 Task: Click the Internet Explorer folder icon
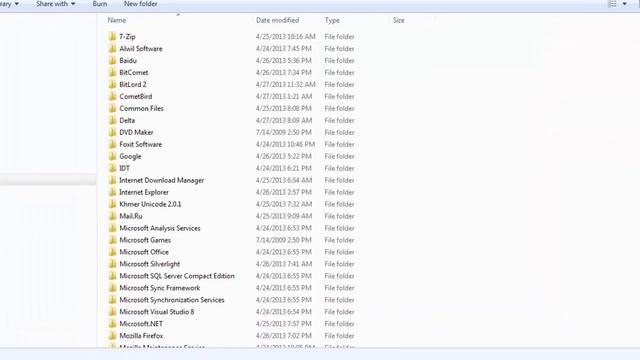(x=112, y=192)
